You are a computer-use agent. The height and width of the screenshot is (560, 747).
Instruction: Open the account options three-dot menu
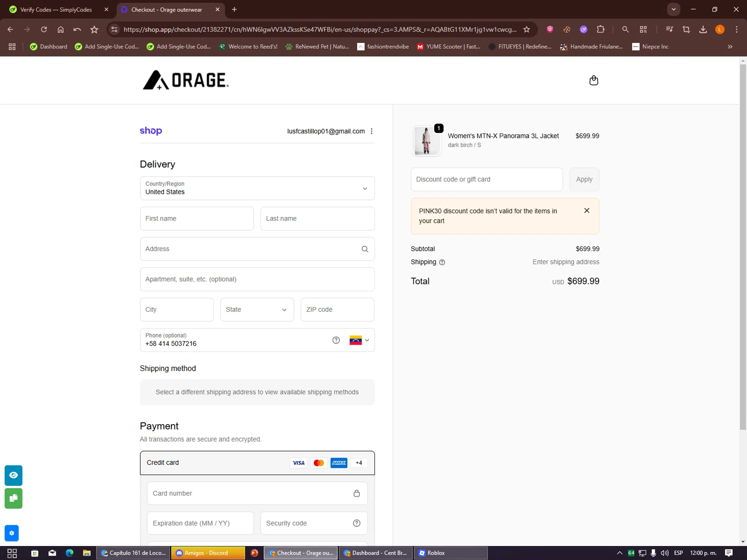pos(372,131)
